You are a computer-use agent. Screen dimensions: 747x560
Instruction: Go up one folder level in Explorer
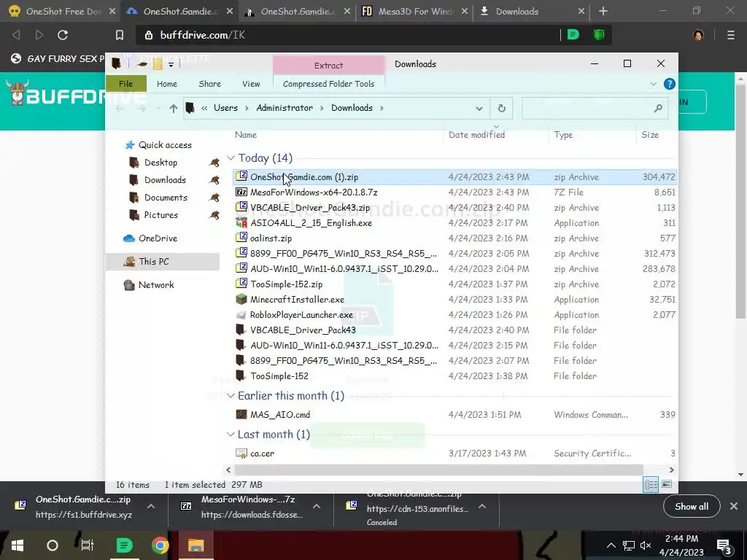tap(174, 108)
